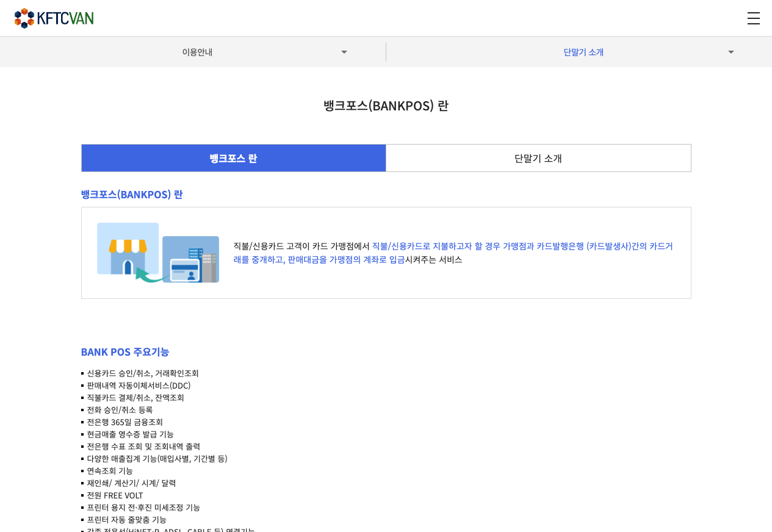Open the hamburger menu icon
This screenshot has width=772, height=532.
click(754, 18)
